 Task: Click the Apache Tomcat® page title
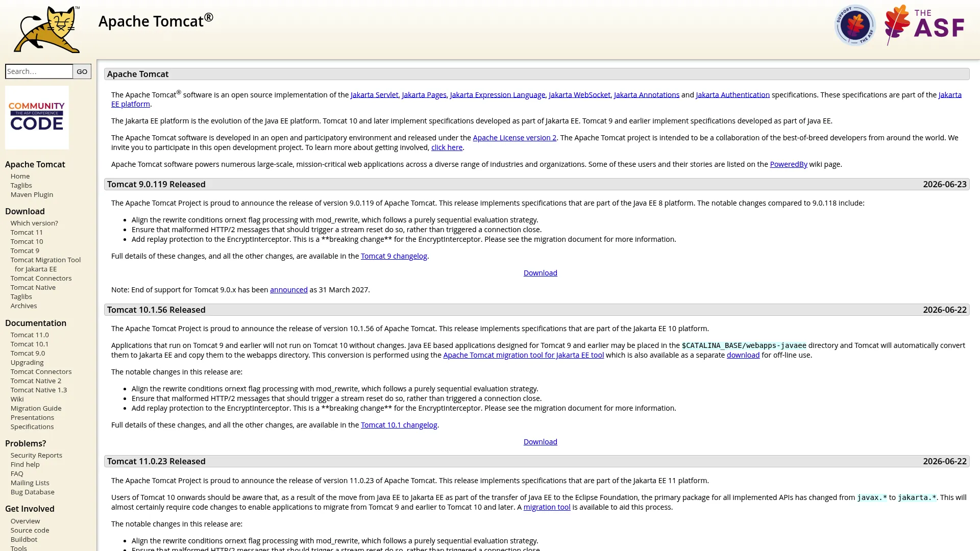[x=156, y=20]
